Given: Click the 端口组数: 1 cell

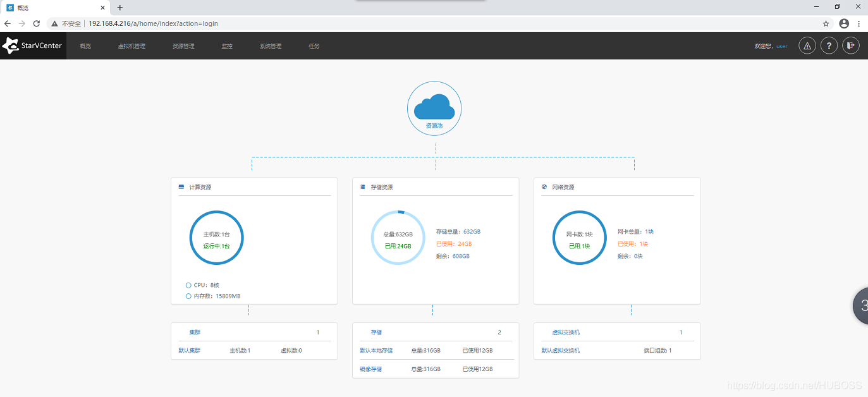Looking at the screenshot, I should [x=657, y=350].
